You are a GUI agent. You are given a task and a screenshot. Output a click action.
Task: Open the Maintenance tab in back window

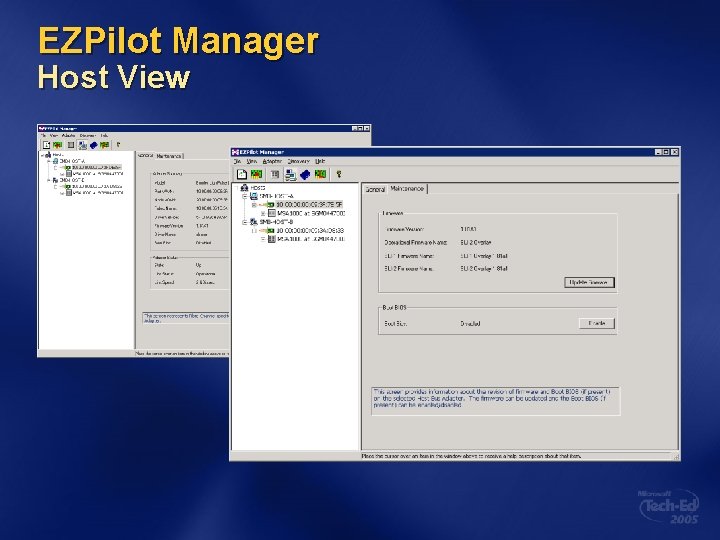click(x=169, y=156)
